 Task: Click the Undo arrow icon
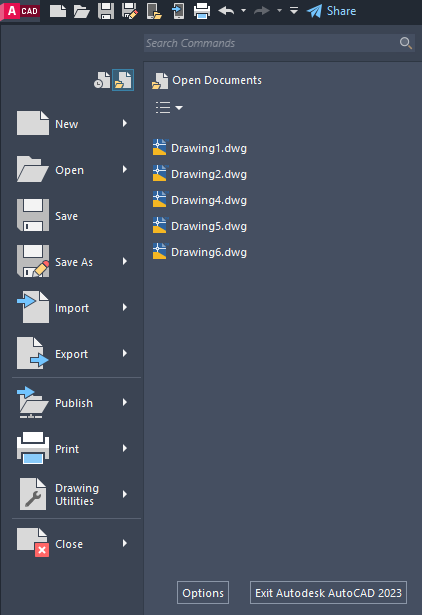click(x=226, y=11)
